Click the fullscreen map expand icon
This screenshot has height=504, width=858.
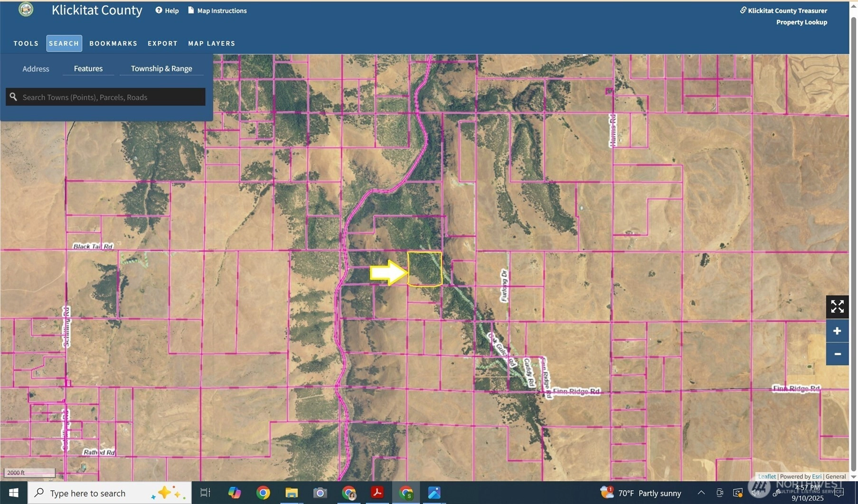pos(837,307)
